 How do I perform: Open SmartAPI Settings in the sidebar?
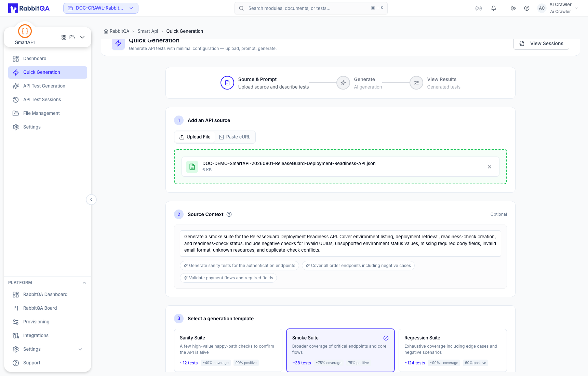click(48, 127)
